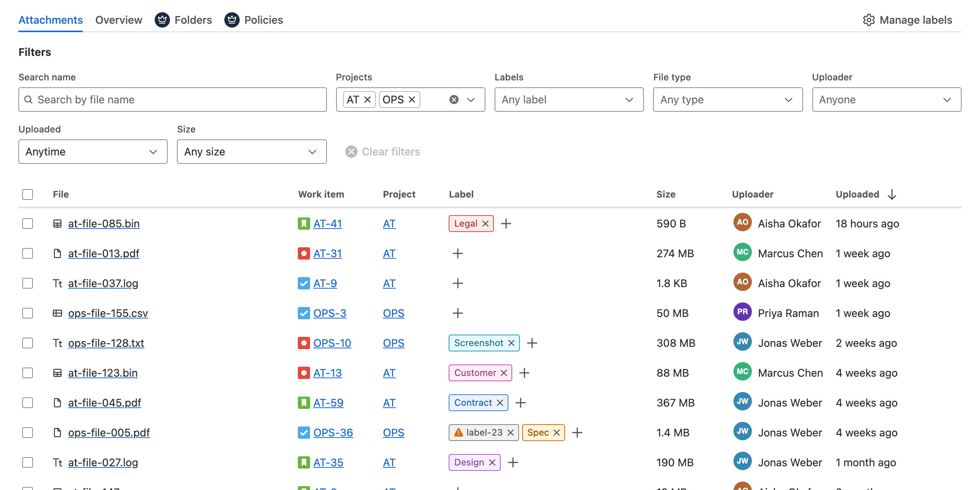Image resolution: width=980 pixels, height=490 pixels.
Task: Select the ops-file-155.csv row checkbox
Action: tap(28, 313)
